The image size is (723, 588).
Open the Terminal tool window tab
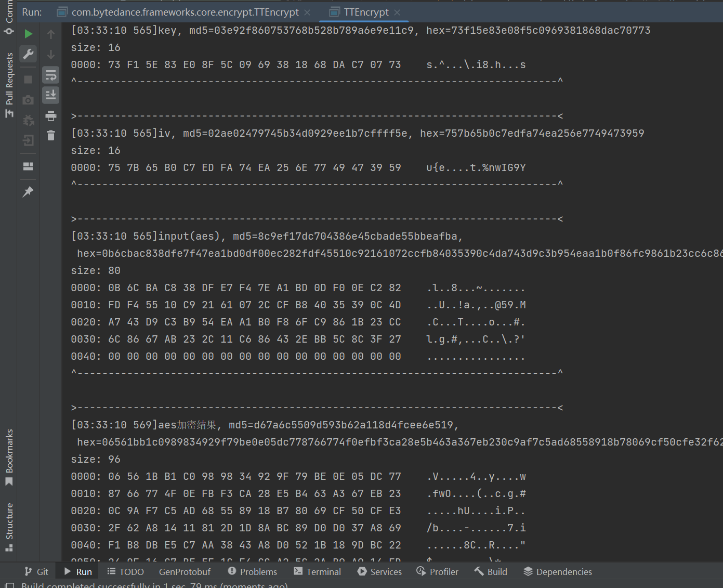click(x=318, y=572)
